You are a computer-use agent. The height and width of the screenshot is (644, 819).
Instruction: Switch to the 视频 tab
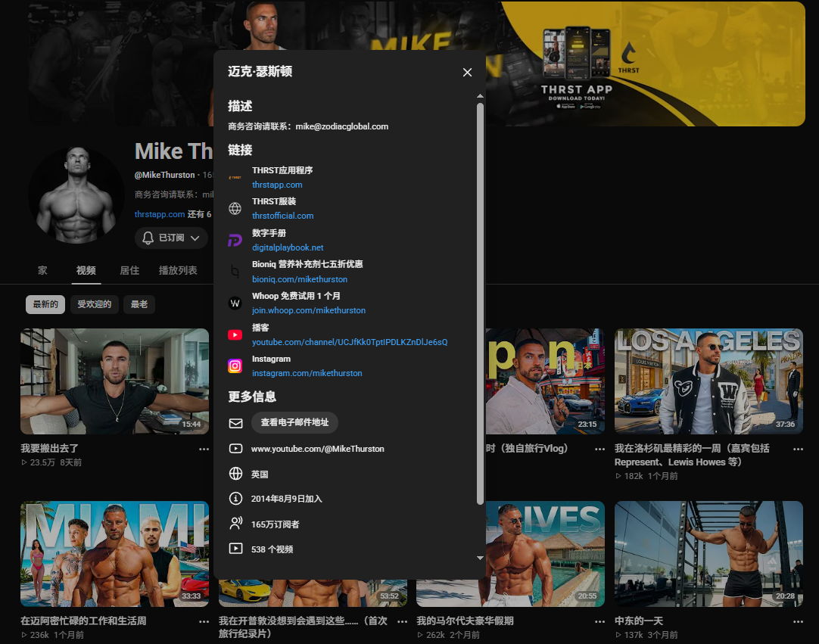click(86, 271)
